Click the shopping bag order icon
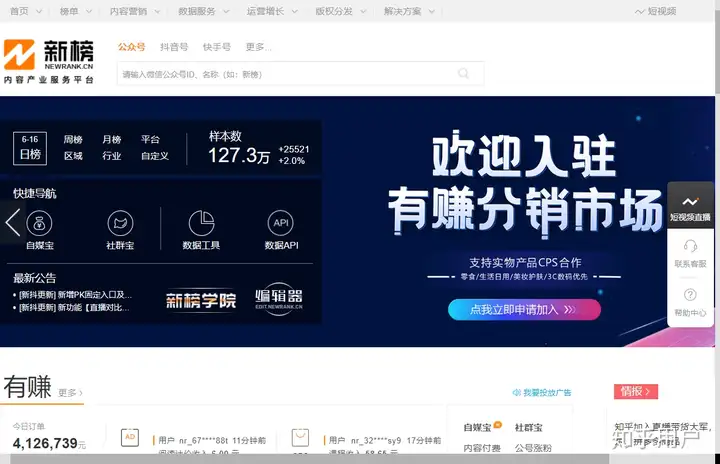Image resolution: width=720 pixels, height=464 pixels. click(300, 437)
